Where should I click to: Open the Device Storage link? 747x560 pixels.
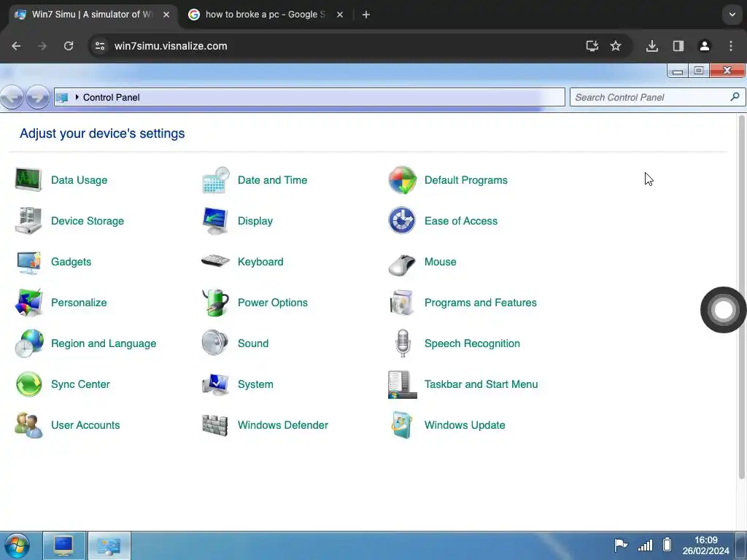[x=88, y=221]
